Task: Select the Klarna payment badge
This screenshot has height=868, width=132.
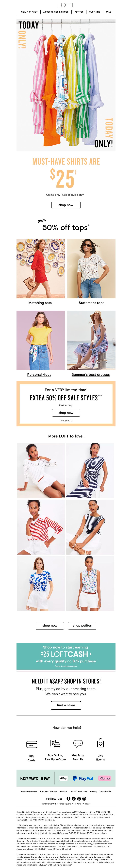Action: (104, 778)
